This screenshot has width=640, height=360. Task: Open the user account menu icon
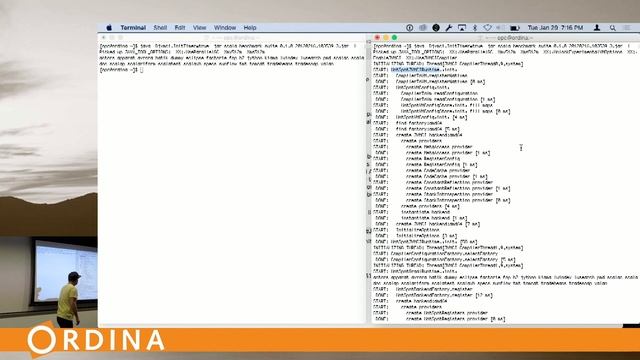coord(597,28)
